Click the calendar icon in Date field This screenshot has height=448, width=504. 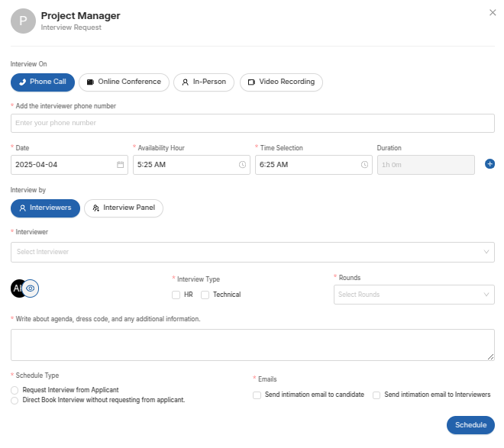(x=120, y=165)
